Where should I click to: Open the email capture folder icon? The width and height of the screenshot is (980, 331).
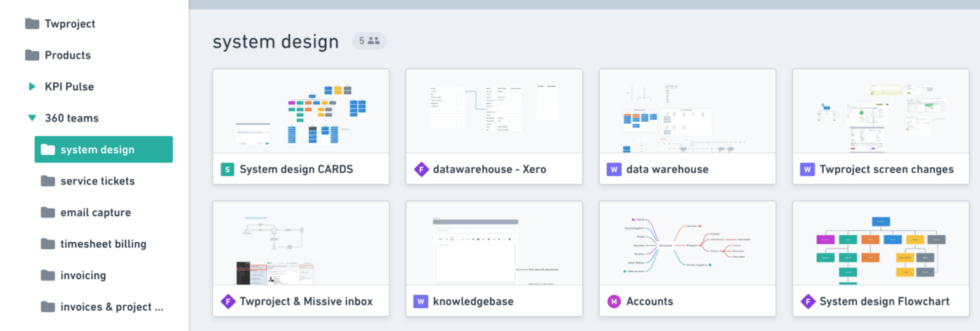(x=48, y=213)
